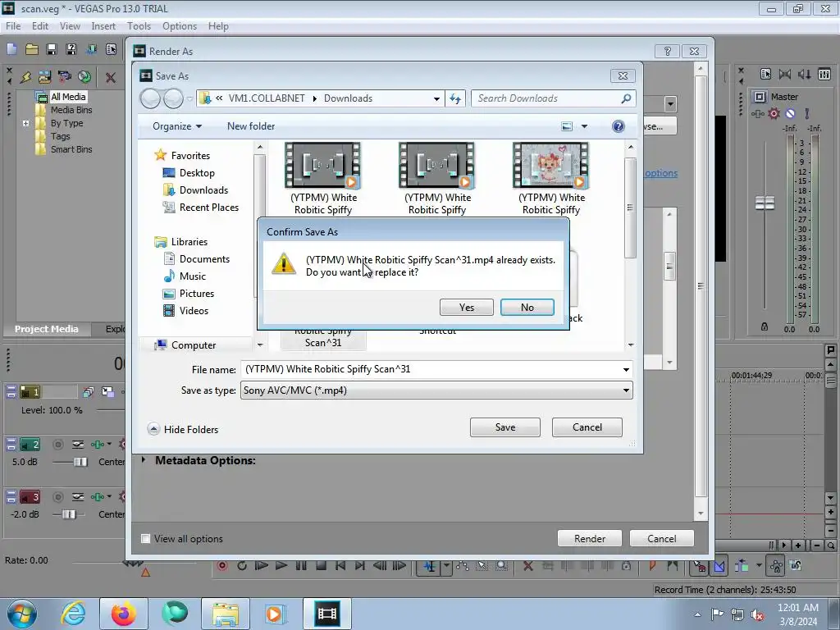Screen dimensions: 840x630
Task: Click the transport Record button
Action: [221, 566]
